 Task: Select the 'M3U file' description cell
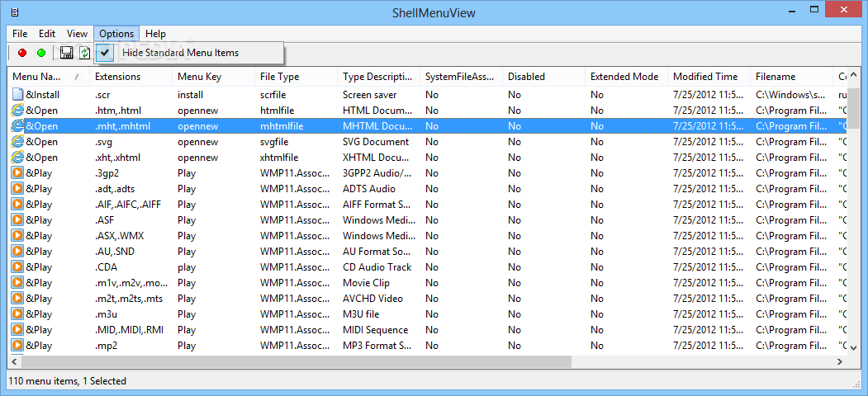point(361,314)
